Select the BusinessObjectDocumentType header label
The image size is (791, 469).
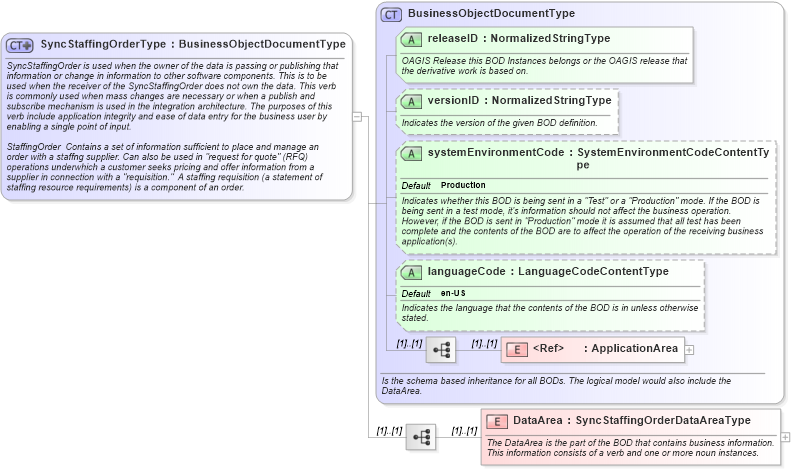491,14
